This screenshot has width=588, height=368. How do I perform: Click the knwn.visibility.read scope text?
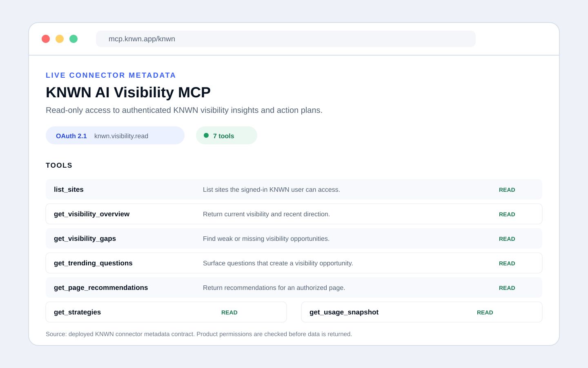pos(121,136)
